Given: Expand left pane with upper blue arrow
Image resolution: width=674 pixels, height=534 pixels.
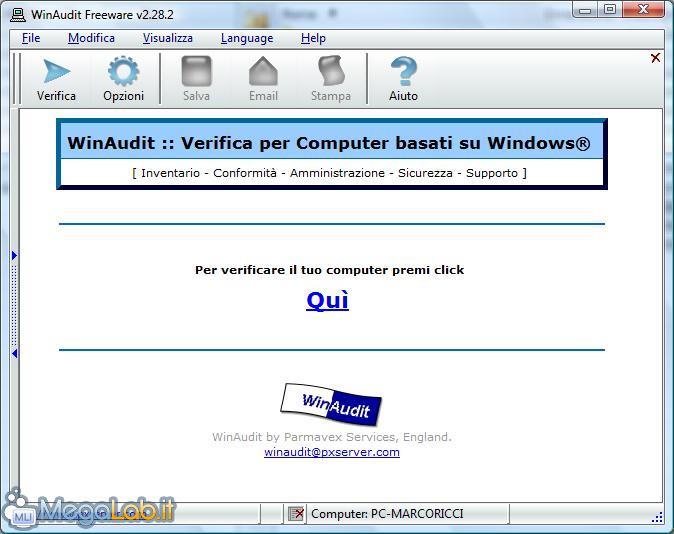Looking at the screenshot, I should point(14,255).
